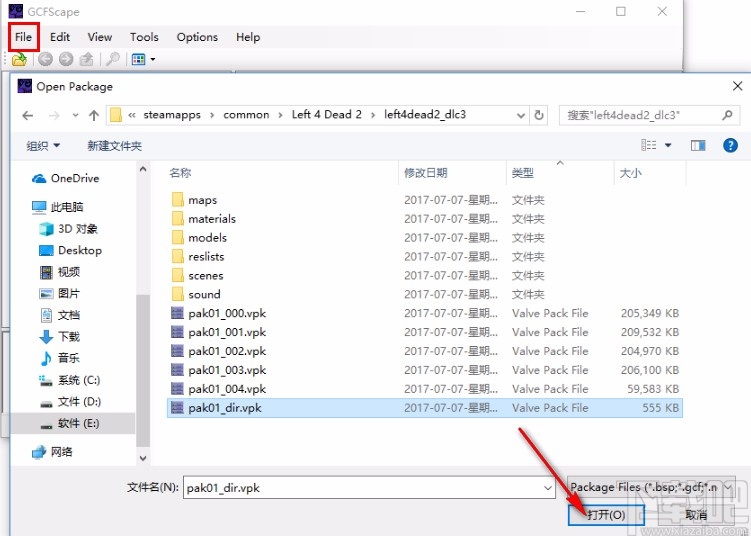The height and width of the screenshot is (536, 751).
Task: Go up one folder level in dialog
Action: [94, 115]
